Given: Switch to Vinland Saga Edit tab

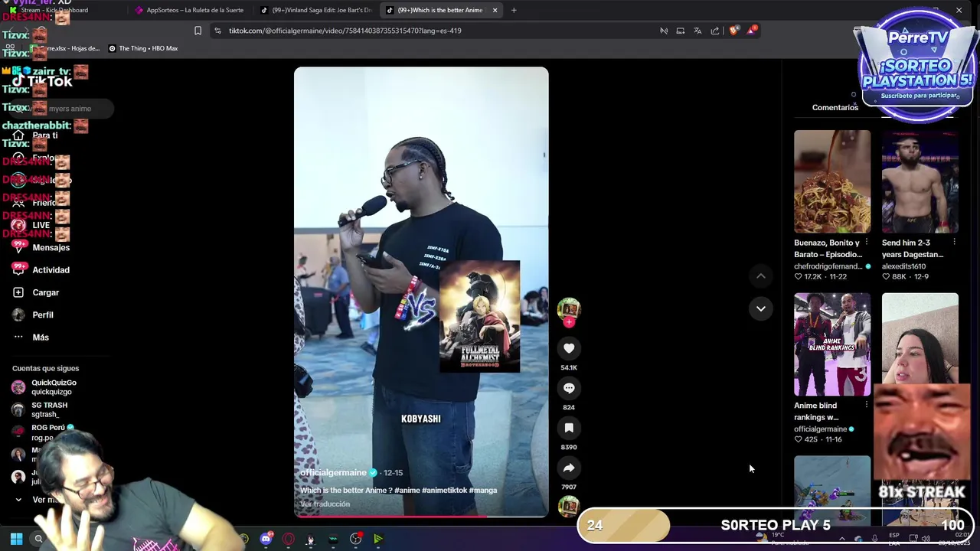Looking at the screenshot, I should (315, 10).
